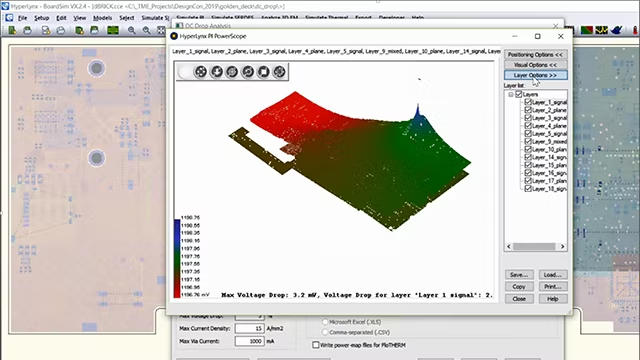Click the square fit-view icon in PowerScope toolbar
Screen dimensions: 640x360
click(264, 72)
